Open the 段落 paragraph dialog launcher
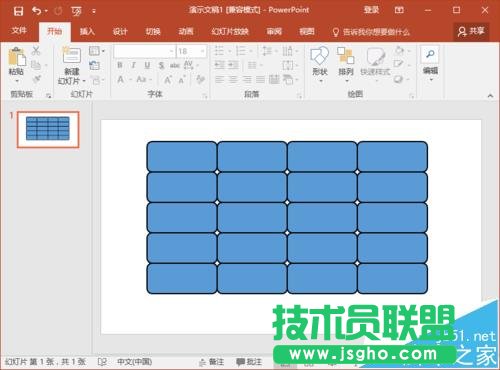Viewport: 500px width, 370px height. (x=299, y=96)
